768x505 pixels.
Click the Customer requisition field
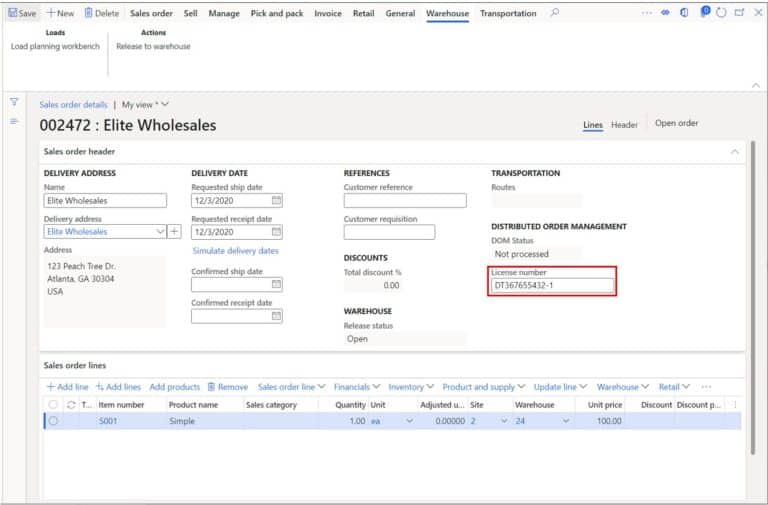point(389,232)
